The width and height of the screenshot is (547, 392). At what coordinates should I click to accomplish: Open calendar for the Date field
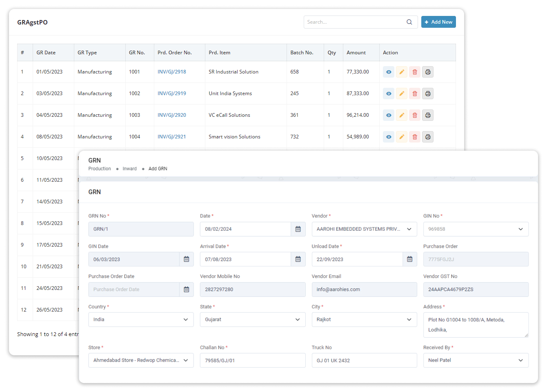pyautogui.click(x=298, y=229)
